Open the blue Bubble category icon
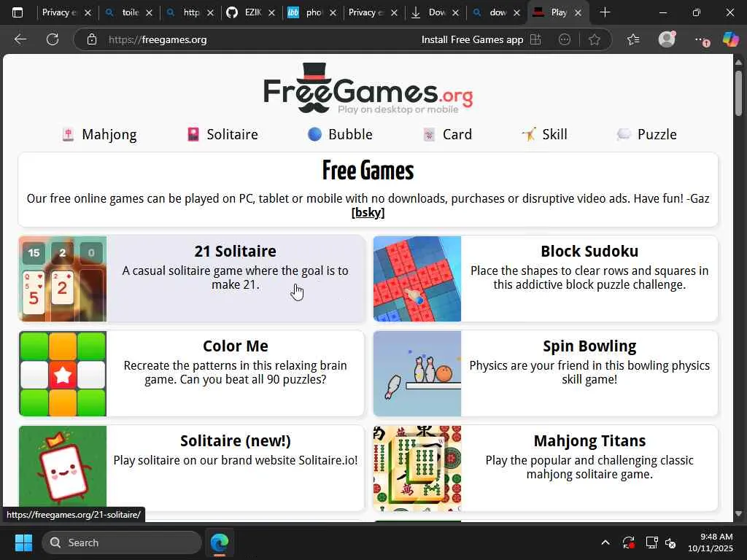 pyautogui.click(x=314, y=135)
